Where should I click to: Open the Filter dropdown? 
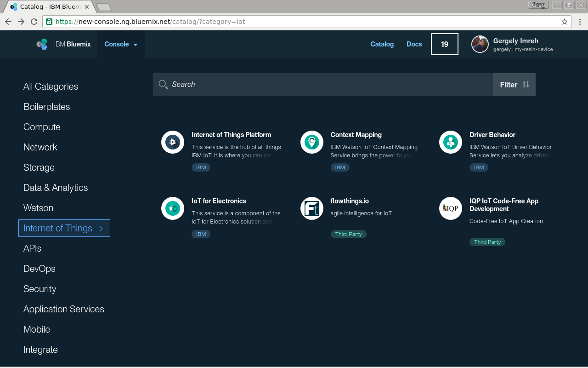click(514, 85)
